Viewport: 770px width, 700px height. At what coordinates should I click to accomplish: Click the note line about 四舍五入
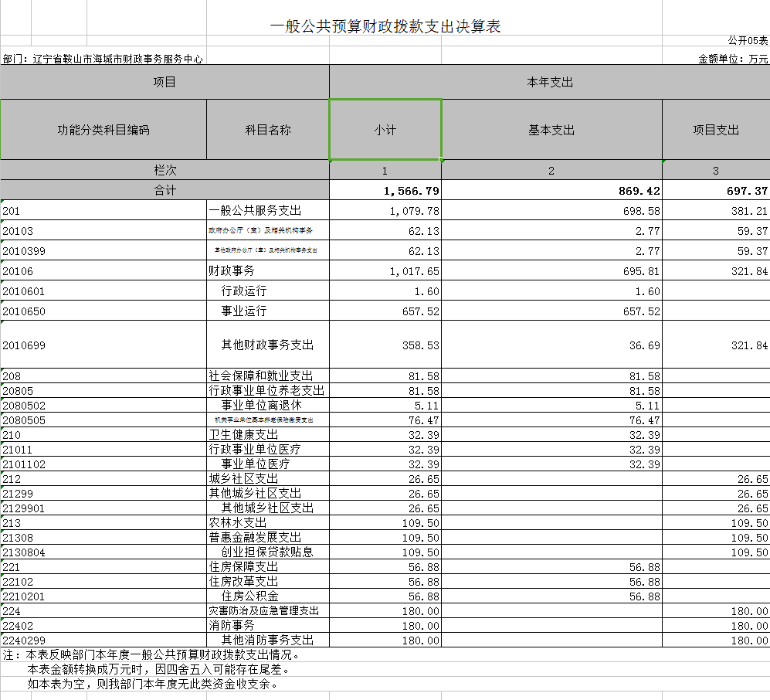[158, 670]
